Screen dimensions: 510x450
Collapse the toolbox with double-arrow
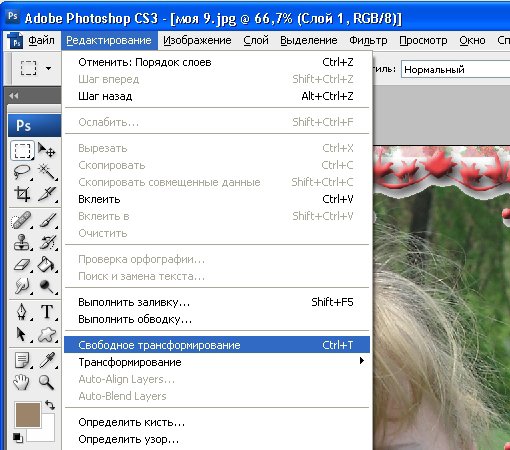(x=14, y=96)
